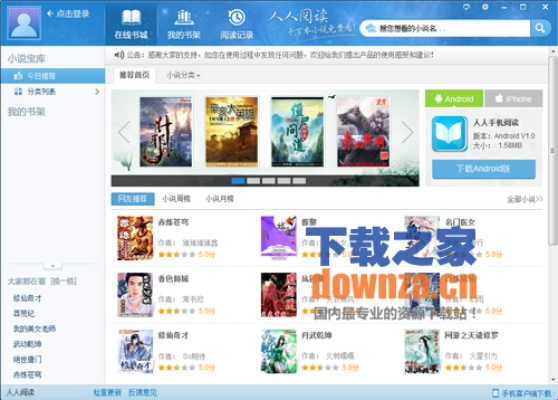Open 修仙奇才 in 大家都在看 list
Viewport: 558px width, 400px height.
pyautogui.click(x=27, y=298)
